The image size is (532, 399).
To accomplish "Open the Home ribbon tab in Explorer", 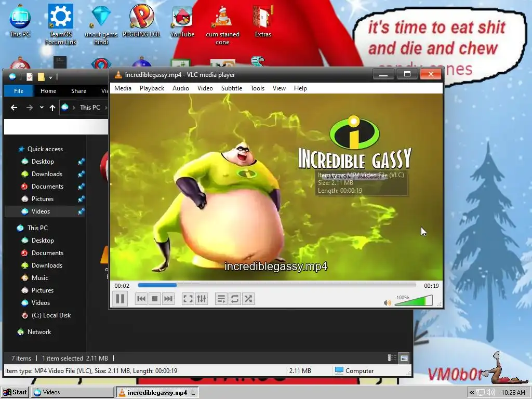I will click(x=48, y=91).
